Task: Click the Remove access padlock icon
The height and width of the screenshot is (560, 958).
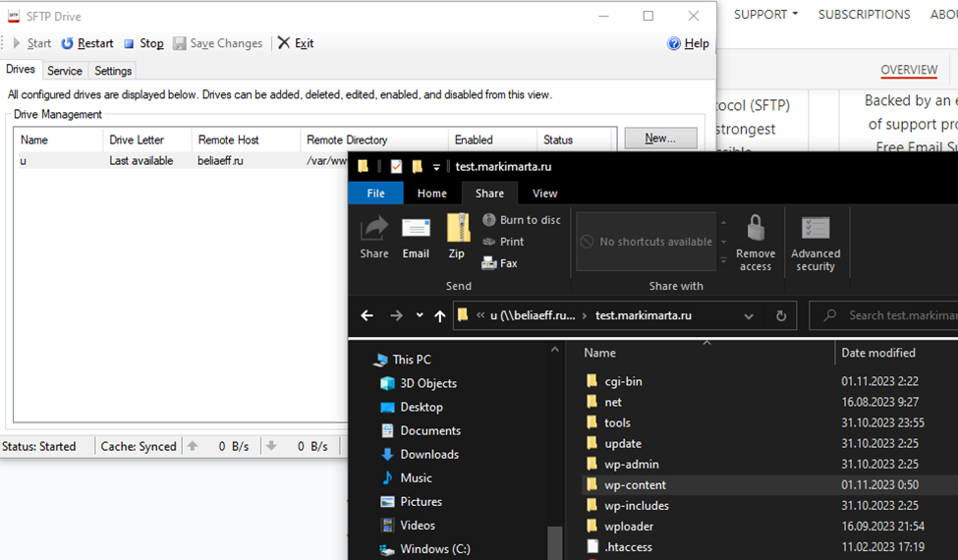Action: point(756,228)
